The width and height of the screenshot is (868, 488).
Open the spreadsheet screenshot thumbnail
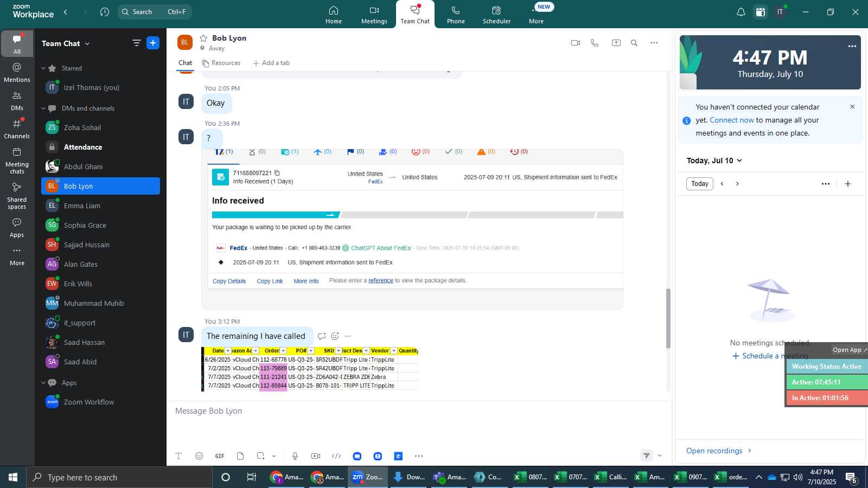pos(310,369)
